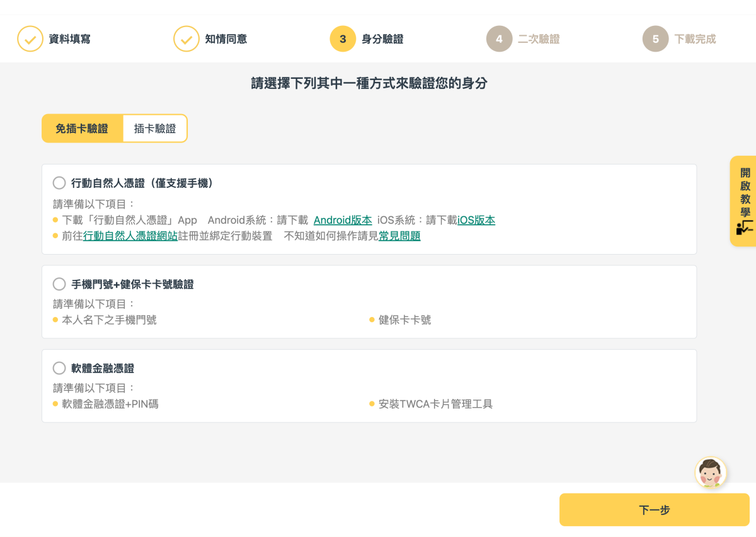Image resolution: width=756 pixels, height=537 pixels.
Task: Select 手機門號+健保卡卡號驗證 radio option
Action: click(59, 284)
